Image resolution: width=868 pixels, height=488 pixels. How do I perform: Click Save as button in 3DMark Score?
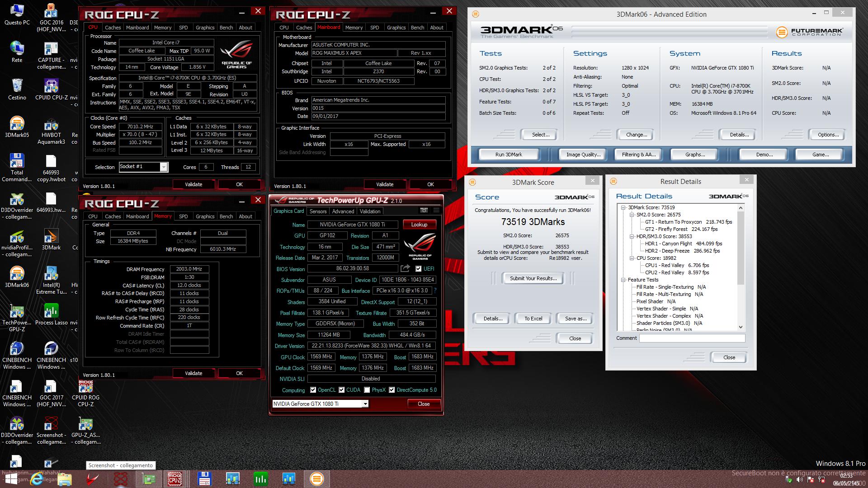click(576, 319)
